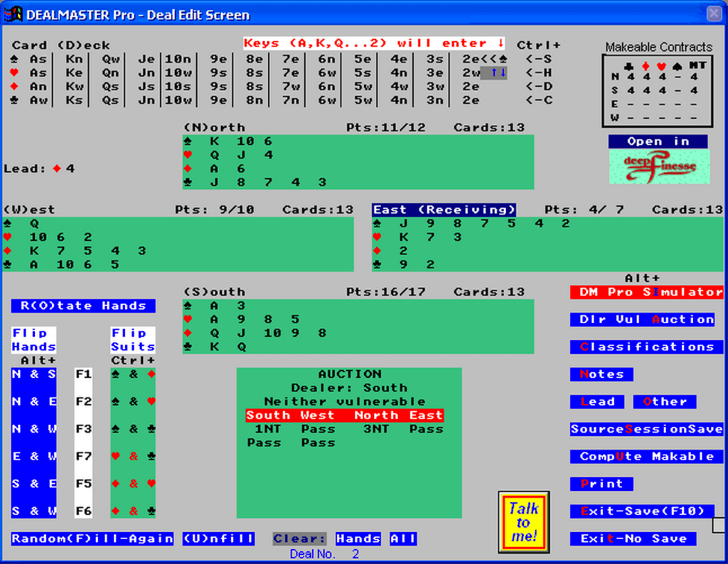Click the Talk to me! button

(x=524, y=522)
